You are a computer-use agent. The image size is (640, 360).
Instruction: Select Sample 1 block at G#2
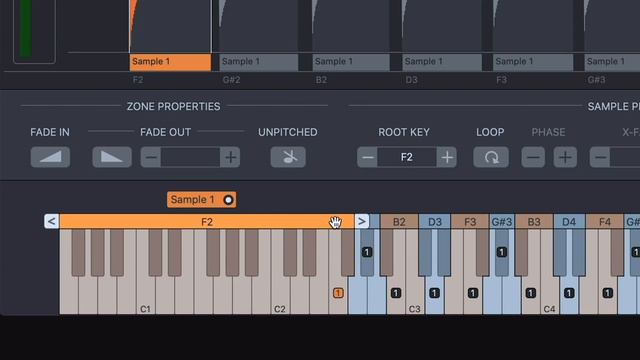[259, 62]
